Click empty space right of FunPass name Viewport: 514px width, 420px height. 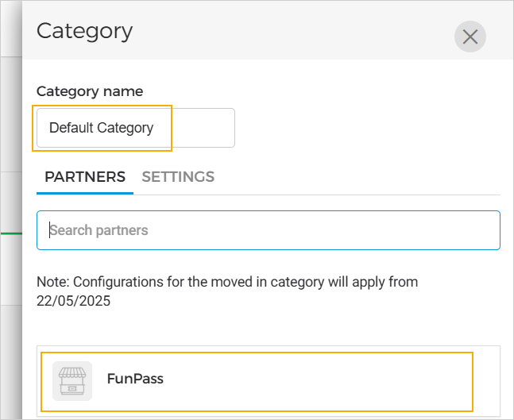pyautogui.click(x=318, y=380)
